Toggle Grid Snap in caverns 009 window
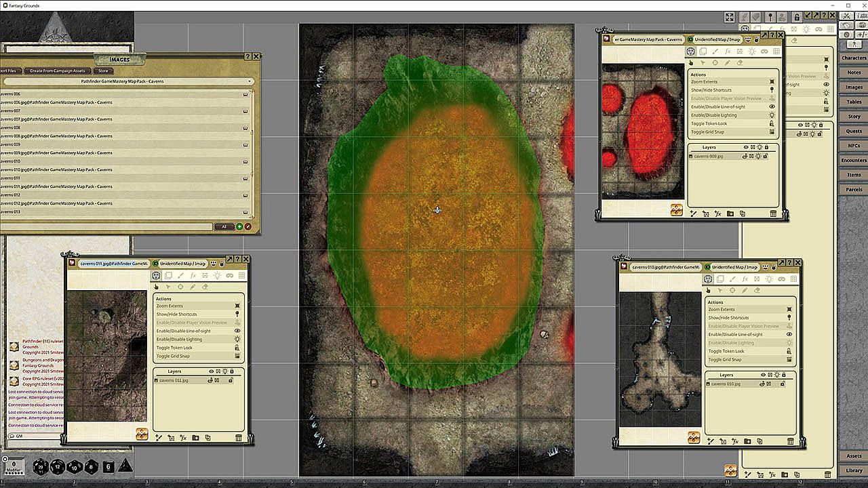 733,131
